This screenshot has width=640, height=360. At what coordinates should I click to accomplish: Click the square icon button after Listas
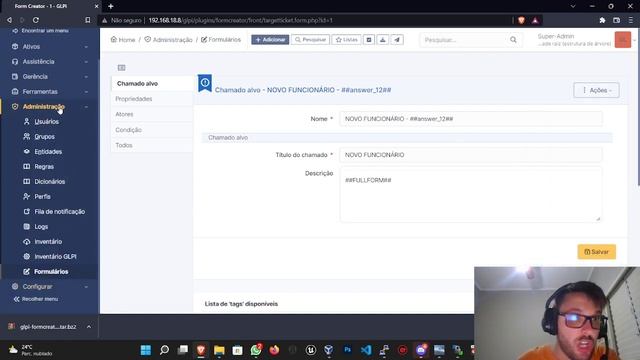369,40
